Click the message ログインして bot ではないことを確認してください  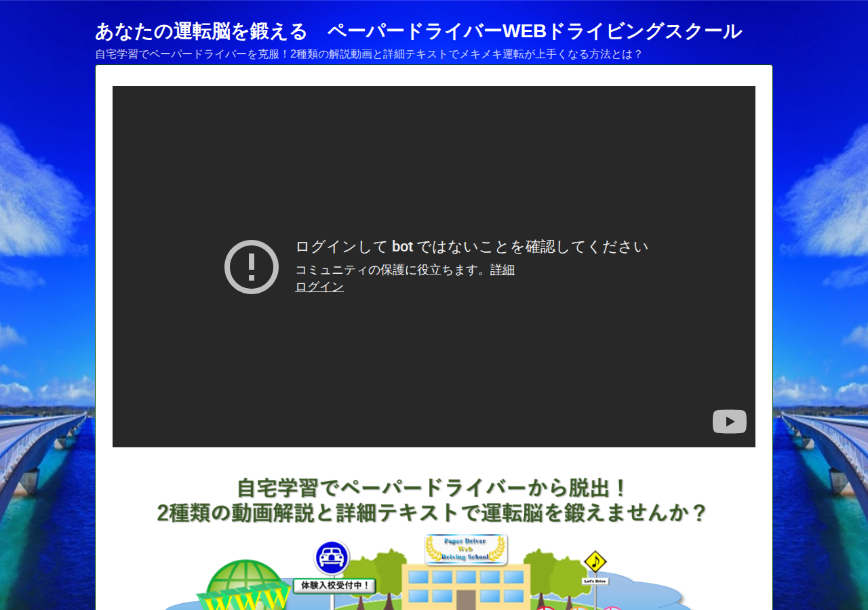(x=472, y=247)
